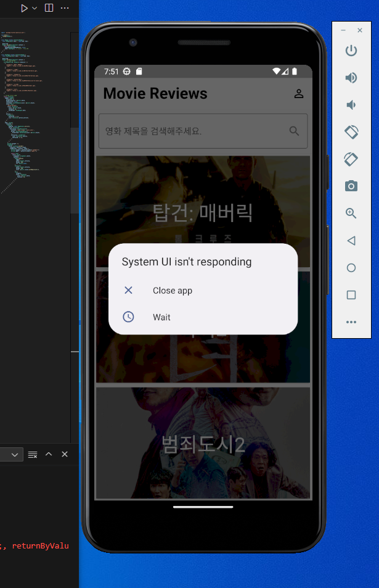This screenshot has width=379, height=588.
Task: Clear the output with the list-clear icon
Action: tap(33, 455)
